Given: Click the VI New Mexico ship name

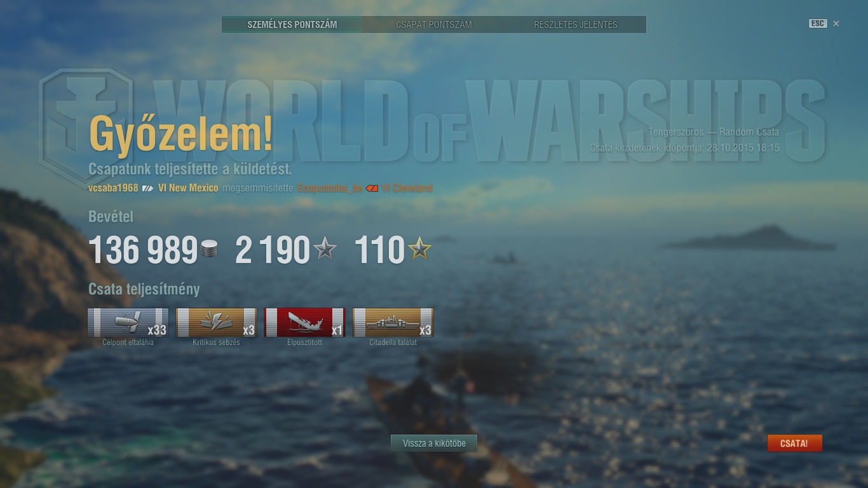Looking at the screenshot, I should point(188,188).
